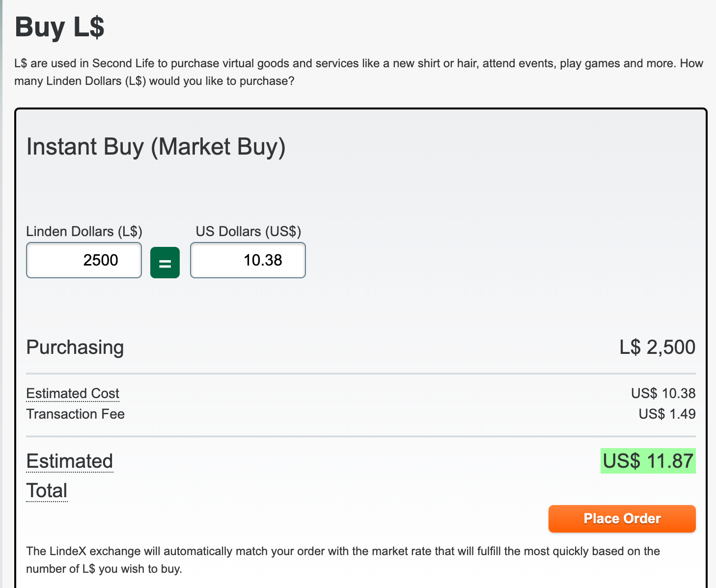Click the green equals sign button
Image resolution: width=716 pixels, height=588 pixels.
click(165, 263)
